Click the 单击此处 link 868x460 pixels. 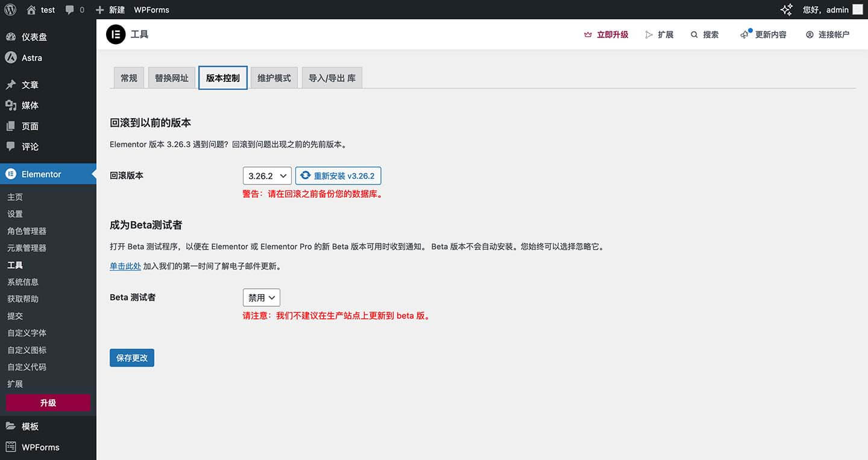pyautogui.click(x=125, y=266)
